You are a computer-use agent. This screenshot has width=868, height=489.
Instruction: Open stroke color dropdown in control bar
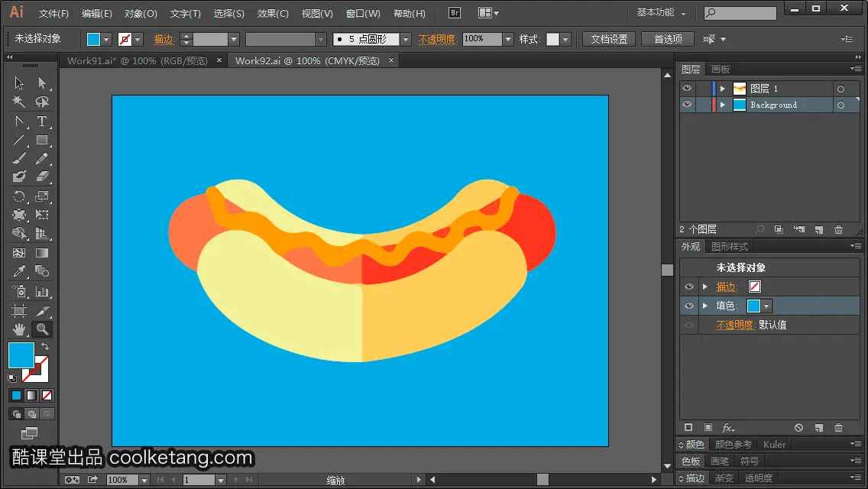[138, 39]
